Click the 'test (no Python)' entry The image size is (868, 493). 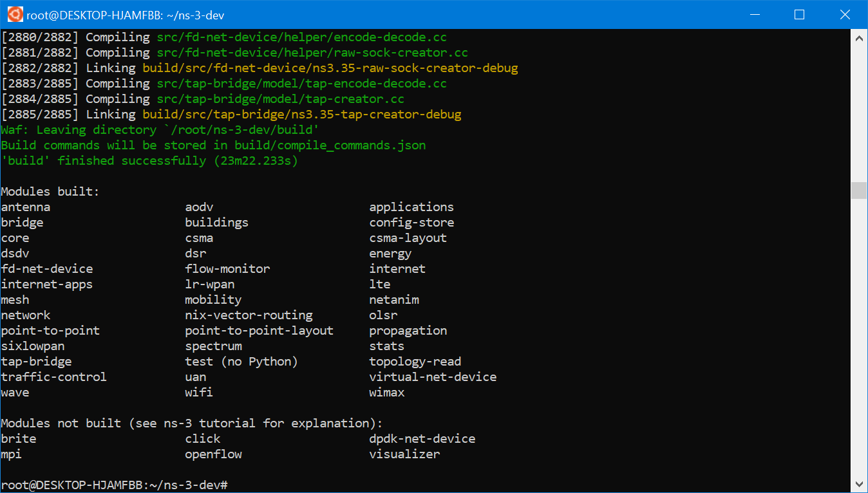pos(241,362)
